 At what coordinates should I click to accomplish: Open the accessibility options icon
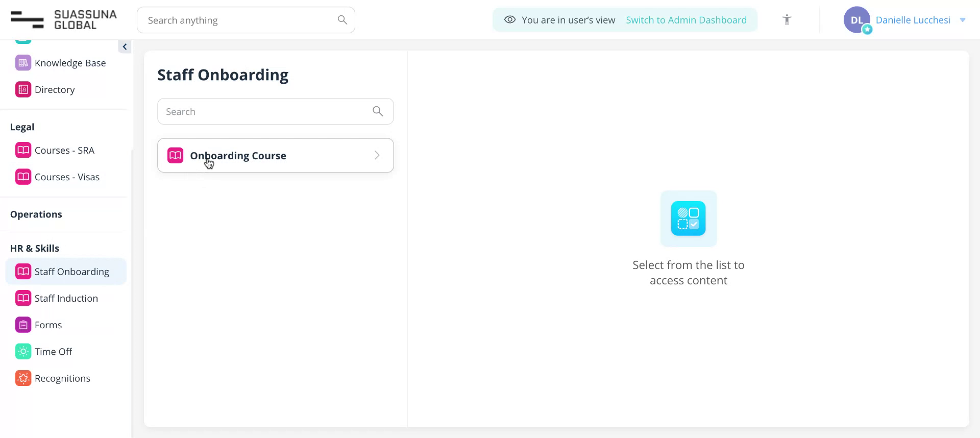point(787,20)
